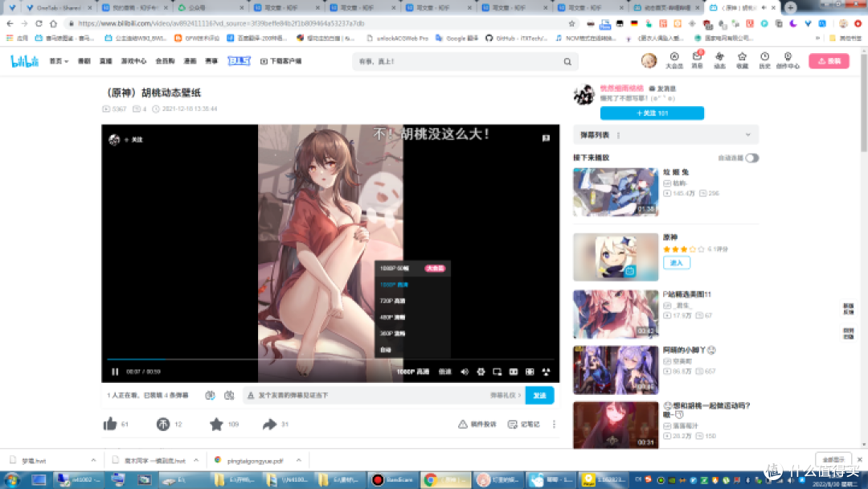The image size is (868, 489).
Task: Enter full screen via rightmost player icon
Action: point(546,372)
